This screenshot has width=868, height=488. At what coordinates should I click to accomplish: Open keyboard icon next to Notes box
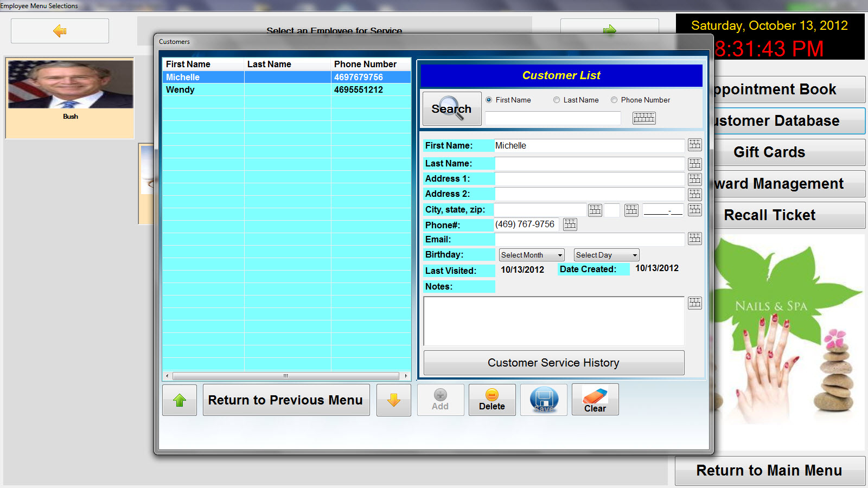click(694, 303)
